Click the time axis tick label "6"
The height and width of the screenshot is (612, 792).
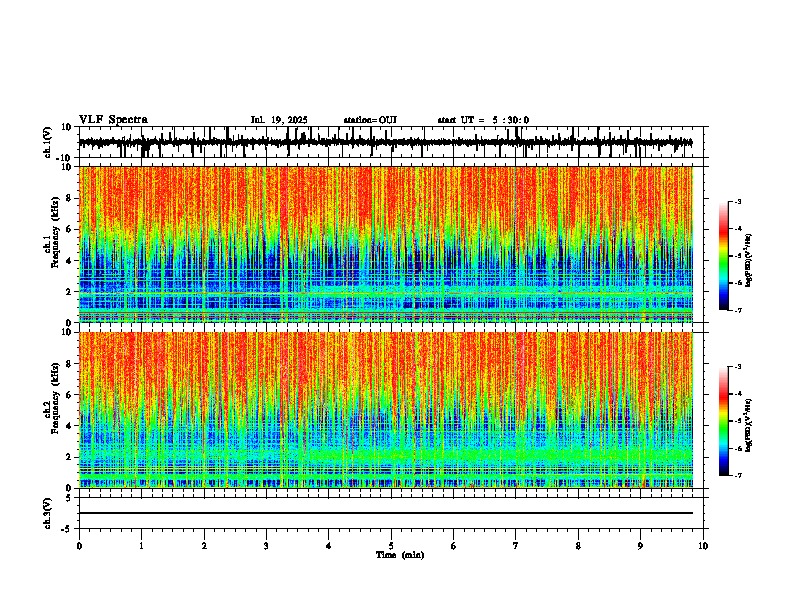coord(454,546)
